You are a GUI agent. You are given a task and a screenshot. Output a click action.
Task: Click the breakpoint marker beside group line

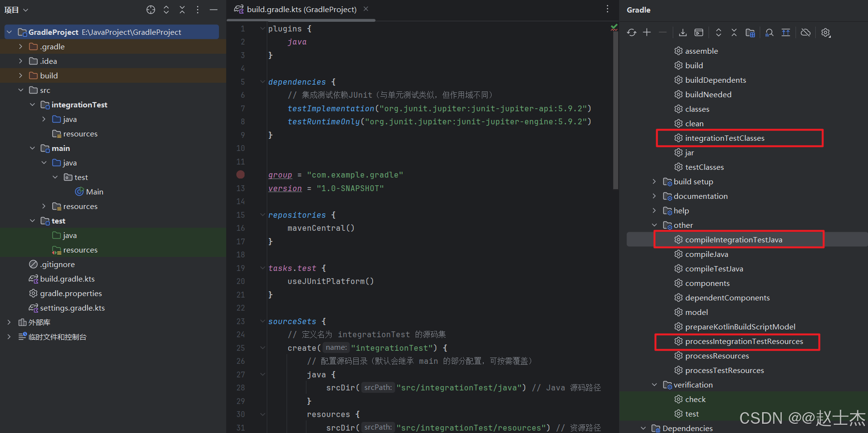coord(240,175)
